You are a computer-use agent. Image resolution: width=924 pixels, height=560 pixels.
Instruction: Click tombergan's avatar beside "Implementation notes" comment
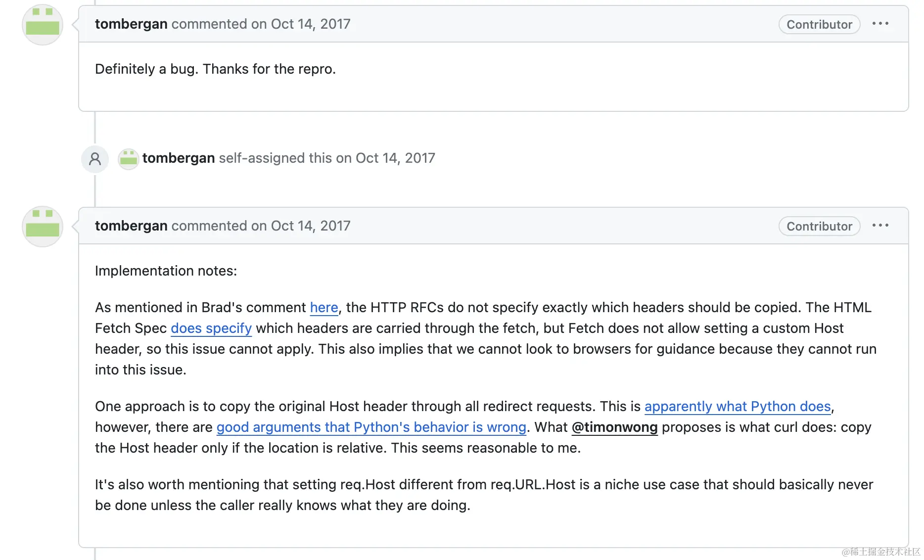pos(43,227)
